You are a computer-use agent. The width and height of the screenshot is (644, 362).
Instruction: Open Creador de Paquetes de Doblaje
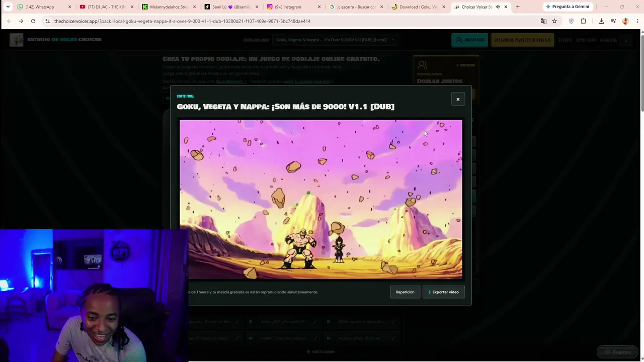(522, 40)
